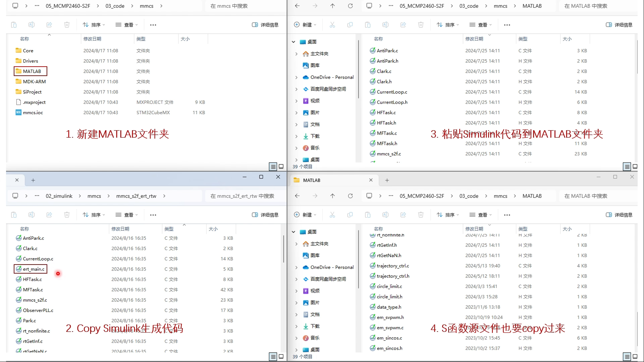The image size is (644, 362).
Task: Click the paste icon in bottom-right toolbar
Action: point(368,215)
